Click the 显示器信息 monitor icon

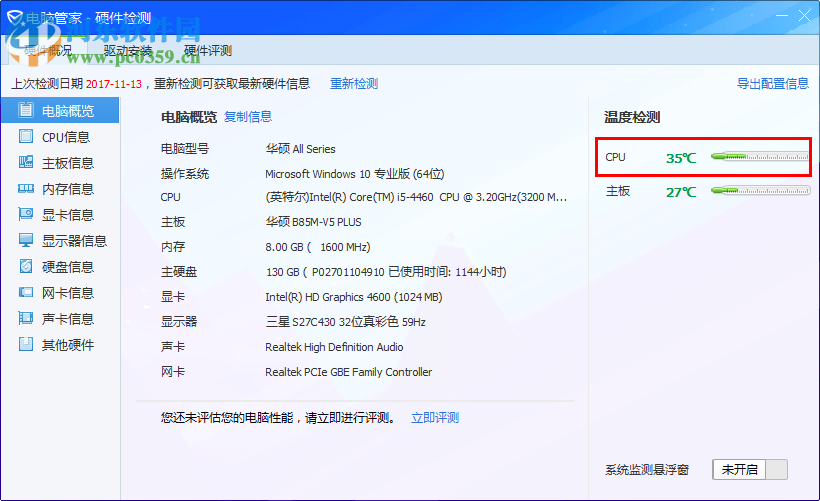(26, 240)
